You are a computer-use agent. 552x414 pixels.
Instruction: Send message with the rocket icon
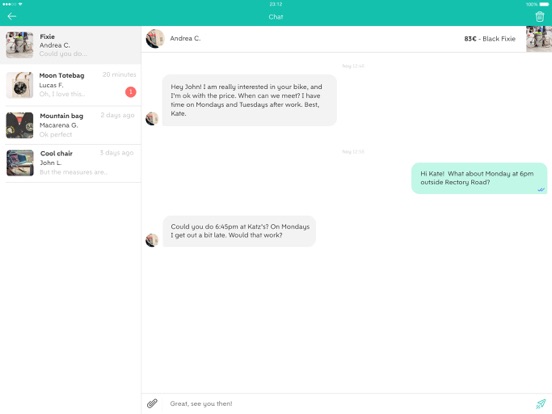pyautogui.click(x=540, y=403)
